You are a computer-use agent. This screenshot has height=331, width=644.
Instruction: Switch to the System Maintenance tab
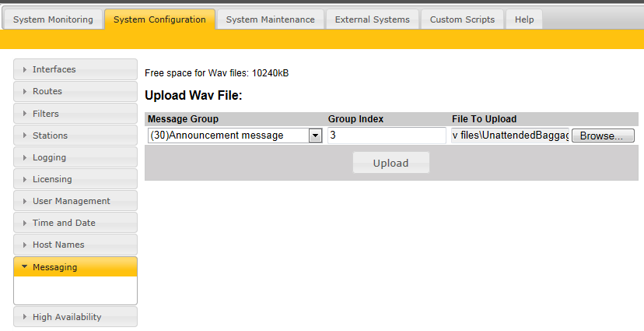click(270, 19)
